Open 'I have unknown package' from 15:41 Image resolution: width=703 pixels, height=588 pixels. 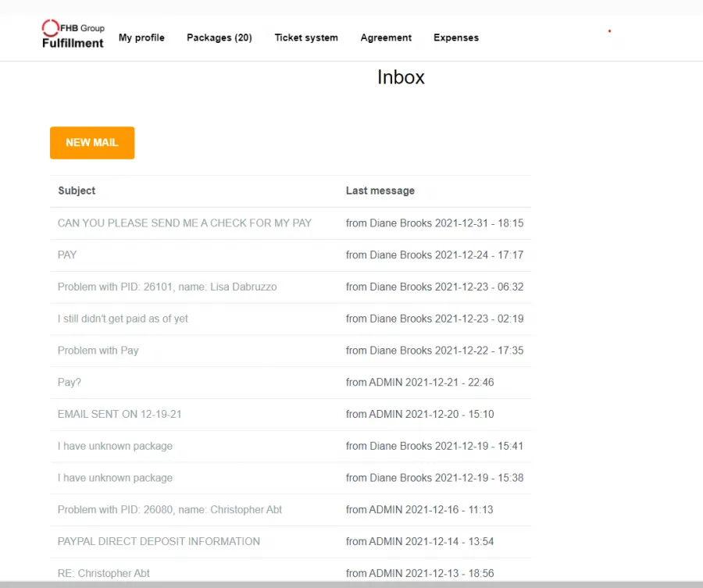(115, 446)
